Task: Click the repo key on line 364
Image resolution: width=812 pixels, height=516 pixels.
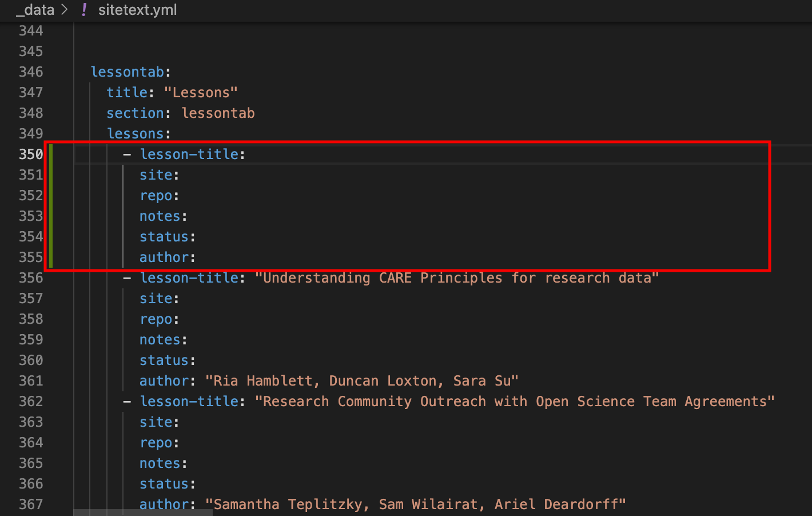Action: click(156, 443)
